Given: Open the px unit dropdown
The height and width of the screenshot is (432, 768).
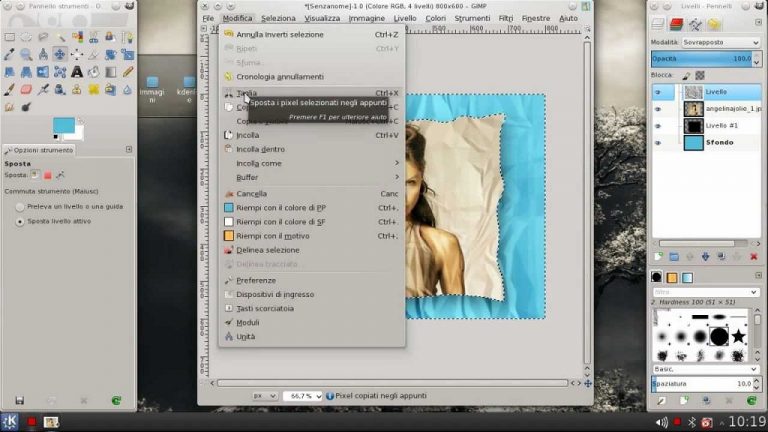Looking at the screenshot, I should point(264,396).
